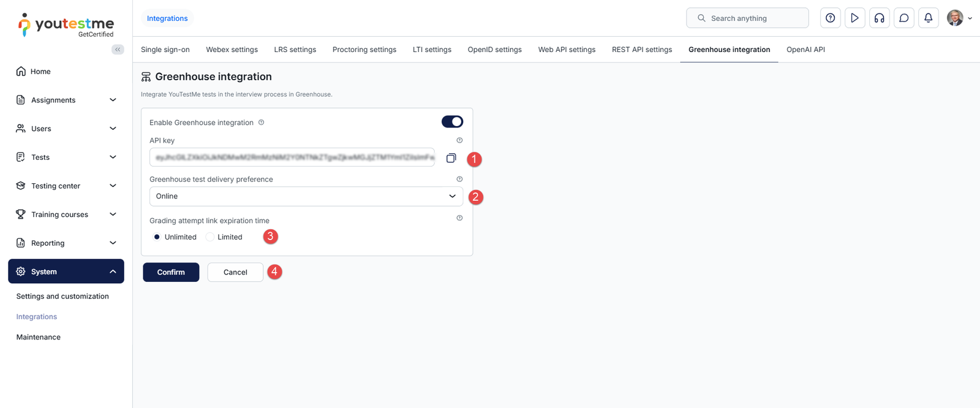Click the Cancel button
980x408 pixels.
tap(235, 272)
